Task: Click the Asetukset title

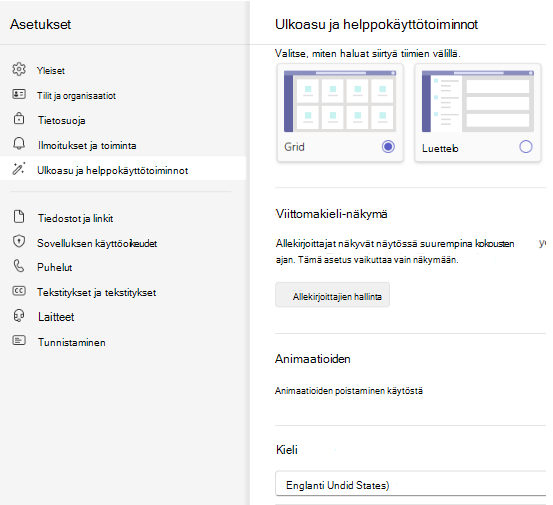Action: click(41, 24)
